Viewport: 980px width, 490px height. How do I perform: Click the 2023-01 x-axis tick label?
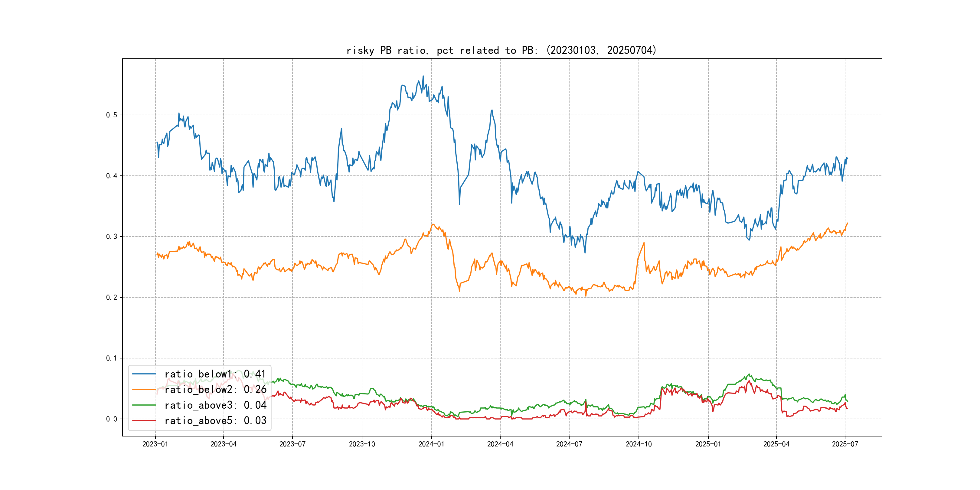point(155,444)
